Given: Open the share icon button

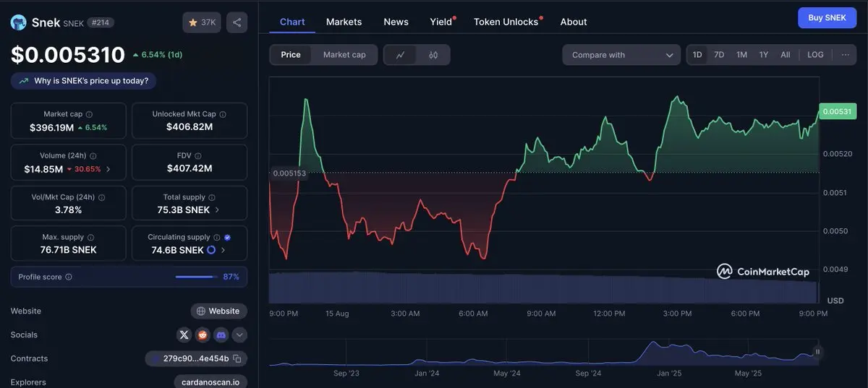Looking at the screenshot, I should coord(237,22).
